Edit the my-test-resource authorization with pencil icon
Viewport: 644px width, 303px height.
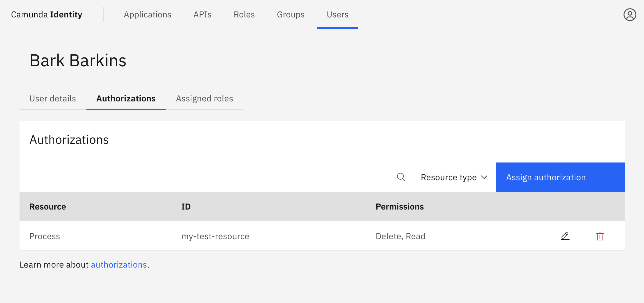pos(565,236)
